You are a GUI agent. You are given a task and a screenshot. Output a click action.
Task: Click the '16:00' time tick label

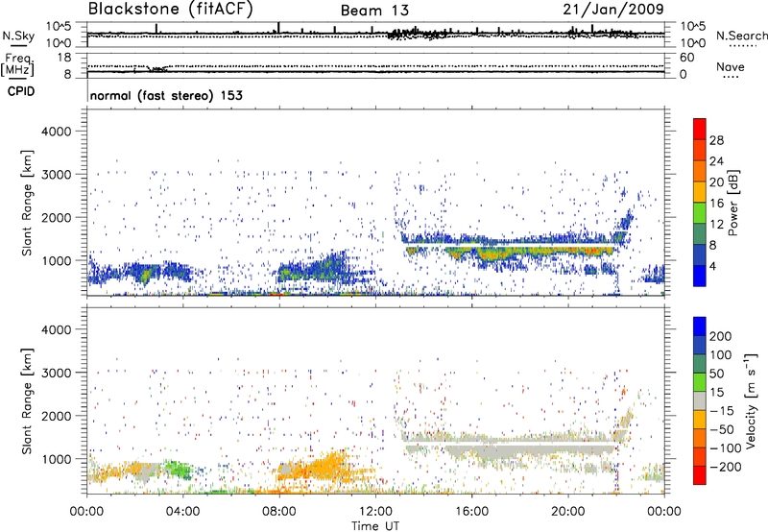[x=471, y=512]
